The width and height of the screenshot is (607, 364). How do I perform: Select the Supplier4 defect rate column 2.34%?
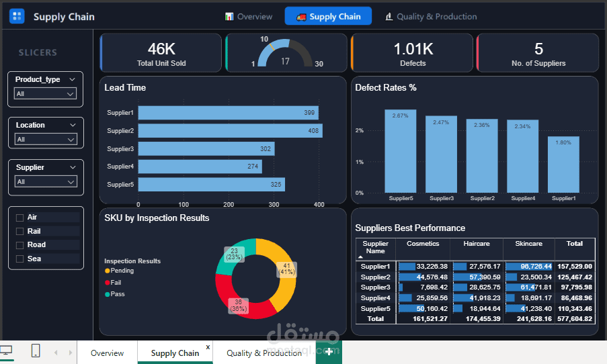(x=522, y=156)
